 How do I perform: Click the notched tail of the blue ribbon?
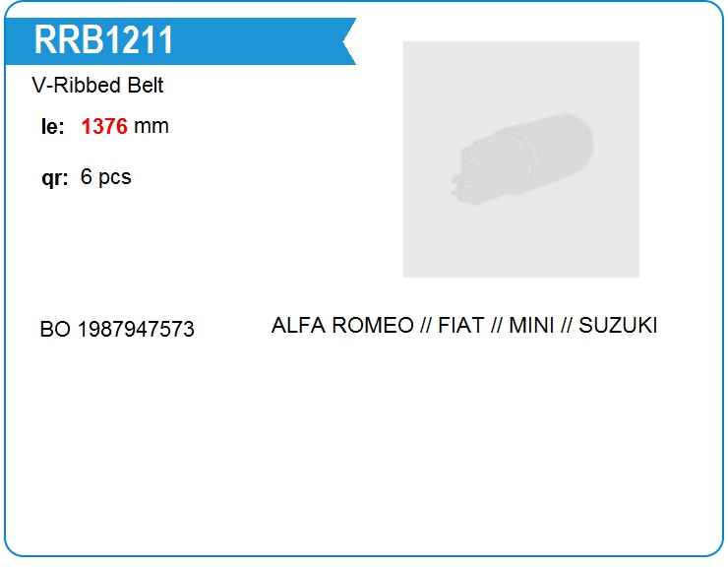(x=348, y=41)
